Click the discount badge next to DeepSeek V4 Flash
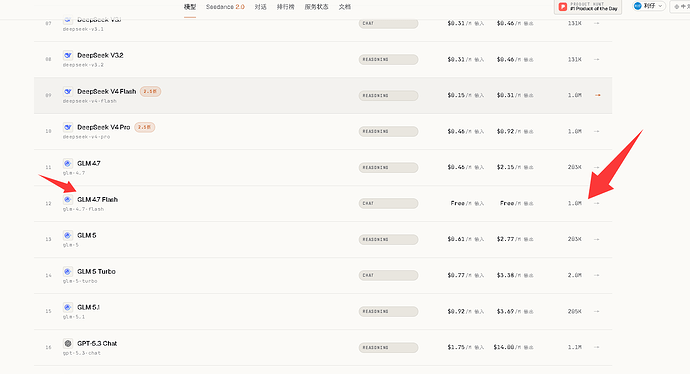The width and height of the screenshot is (690, 374). [150, 92]
